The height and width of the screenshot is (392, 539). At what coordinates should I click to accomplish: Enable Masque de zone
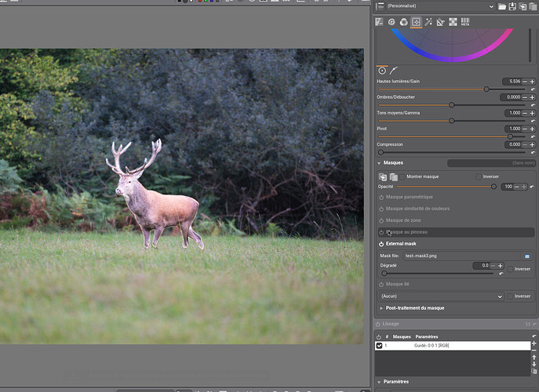[381, 220]
